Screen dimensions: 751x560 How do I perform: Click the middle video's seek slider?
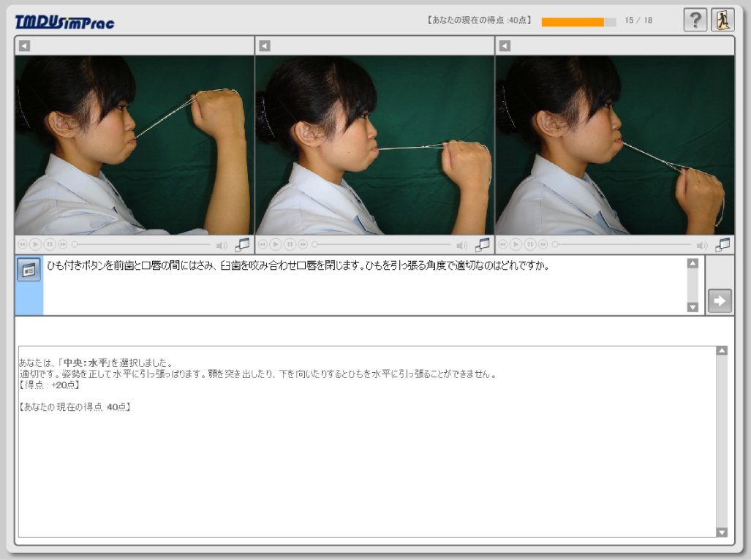381,244
